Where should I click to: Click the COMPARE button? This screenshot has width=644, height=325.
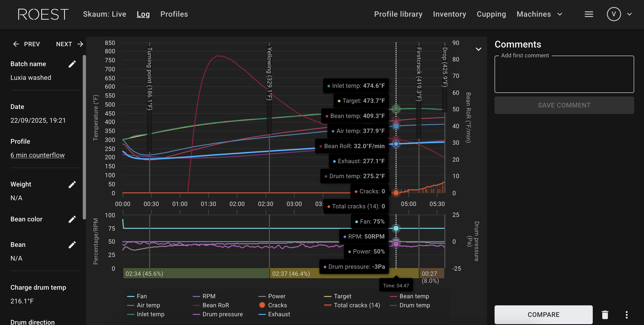pyautogui.click(x=544, y=315)
